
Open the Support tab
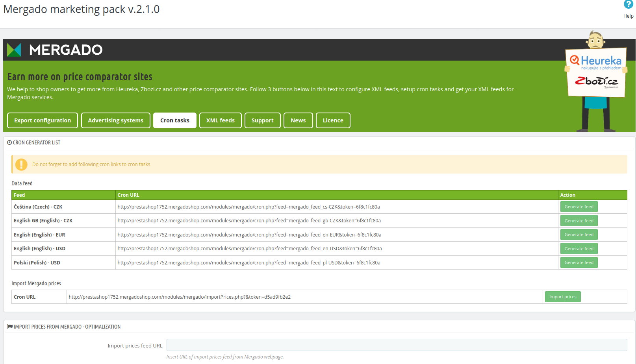pyautogui.click(x=262, y=120)
